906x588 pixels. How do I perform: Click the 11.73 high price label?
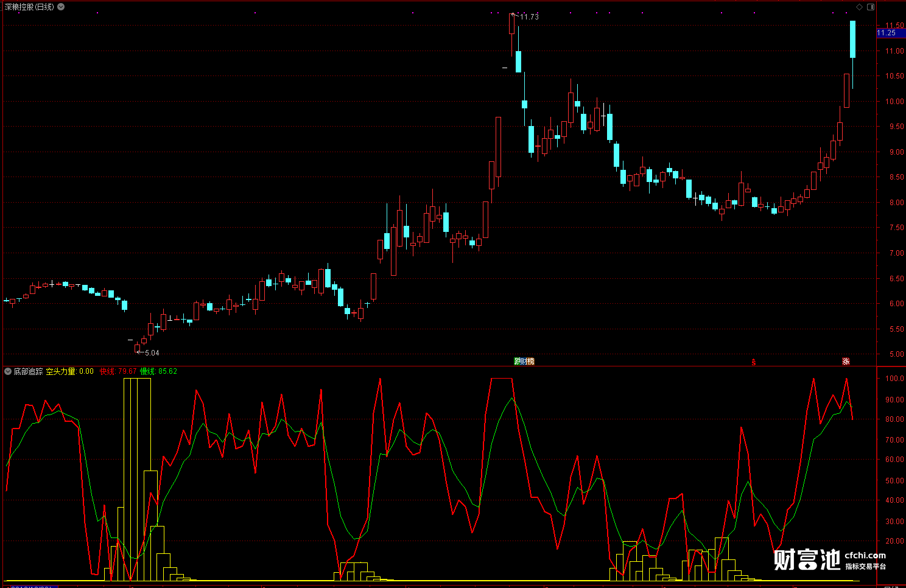529,17
